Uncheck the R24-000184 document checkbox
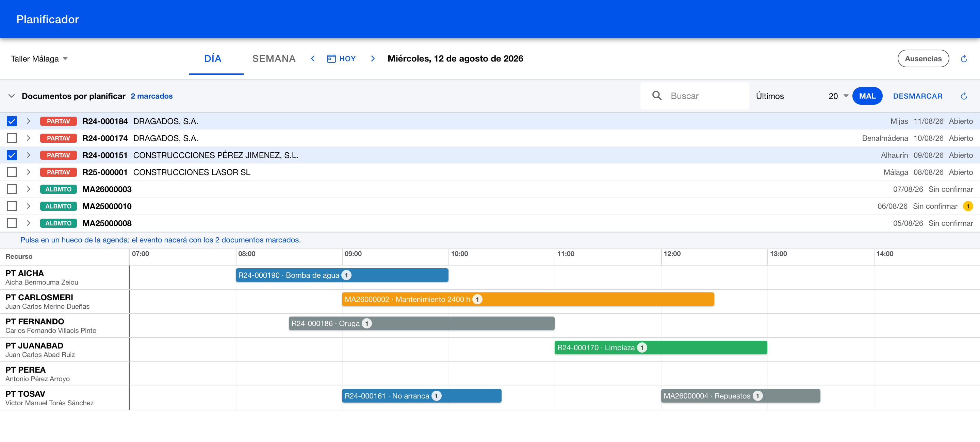Screen dimensions: 980x442 click(x=12, y=121)
